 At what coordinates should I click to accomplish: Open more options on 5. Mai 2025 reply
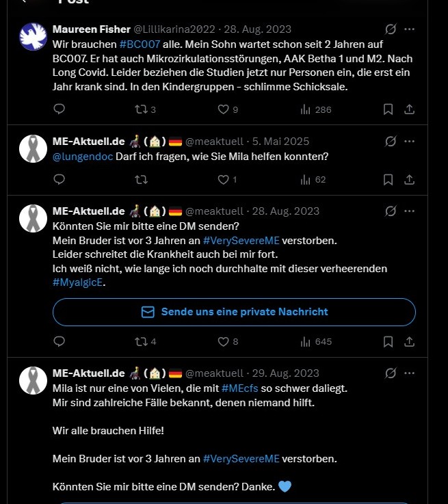coord(409,142)
